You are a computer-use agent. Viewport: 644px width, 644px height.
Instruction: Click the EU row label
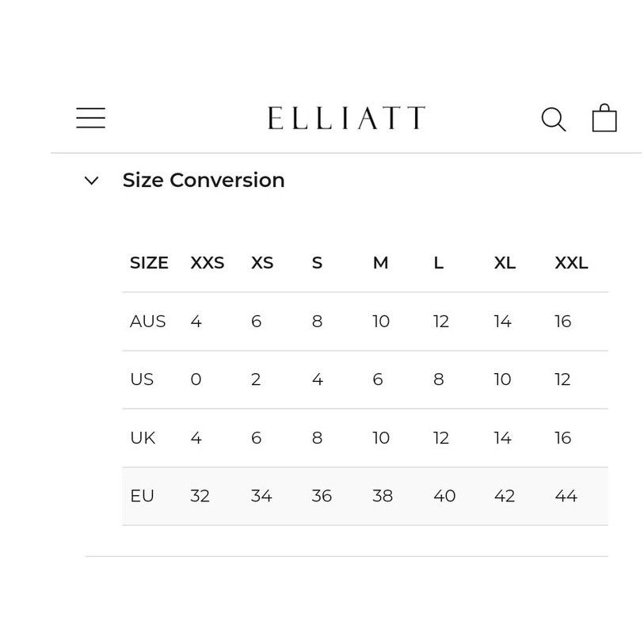[142, 496]
